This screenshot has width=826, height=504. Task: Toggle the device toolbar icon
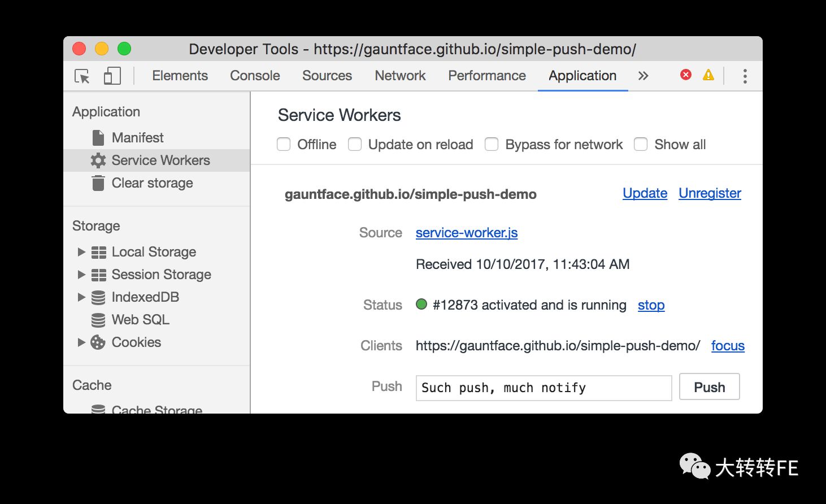click(x=112, y=76)
